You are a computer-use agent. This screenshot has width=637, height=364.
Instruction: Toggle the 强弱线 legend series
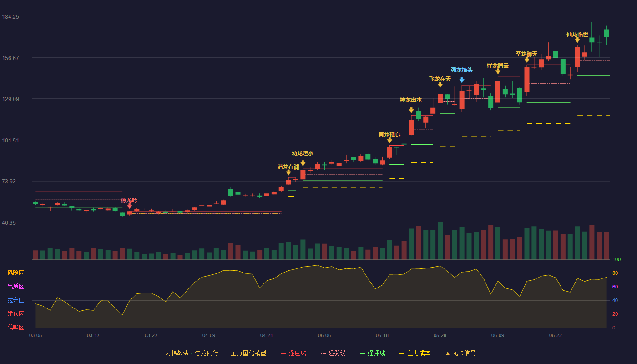(x=333, y=353)
